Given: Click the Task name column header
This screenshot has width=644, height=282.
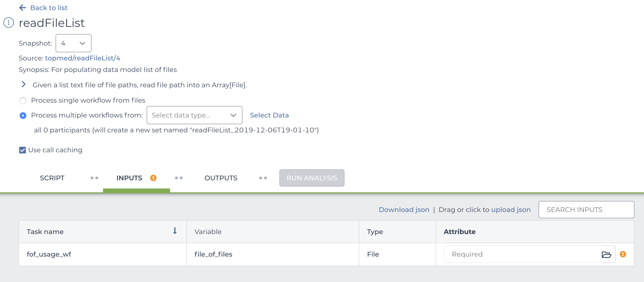Looking at the screenshot, I should [x=103, y=232].
